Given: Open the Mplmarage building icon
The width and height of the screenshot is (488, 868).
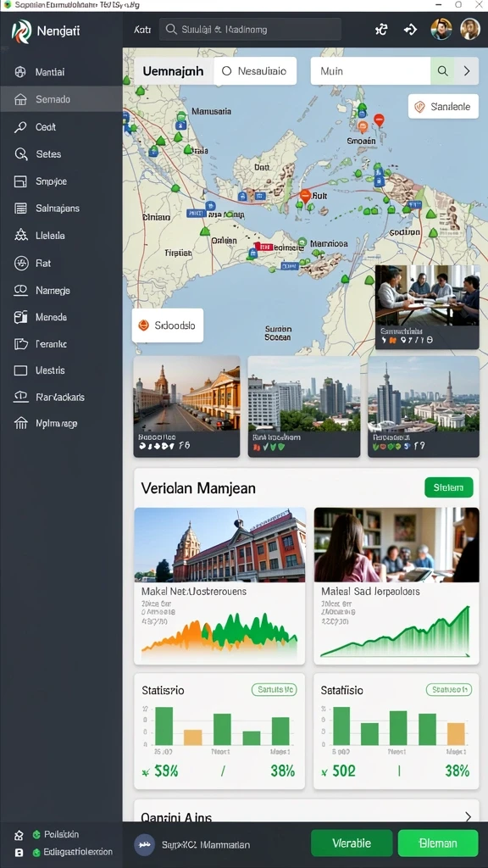Looking at the screenshot, I should [20, 424].
